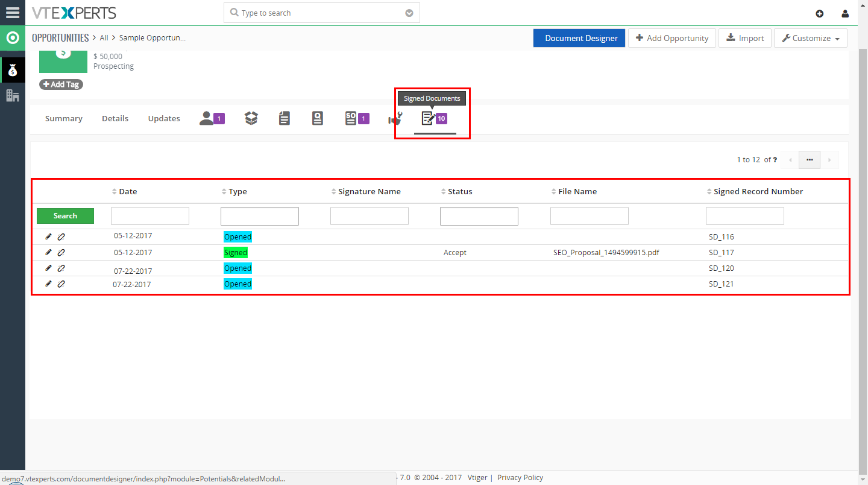Open the green circular module icon in sidebar
Viewport: 868px width, 485px height.
(13, 39)
